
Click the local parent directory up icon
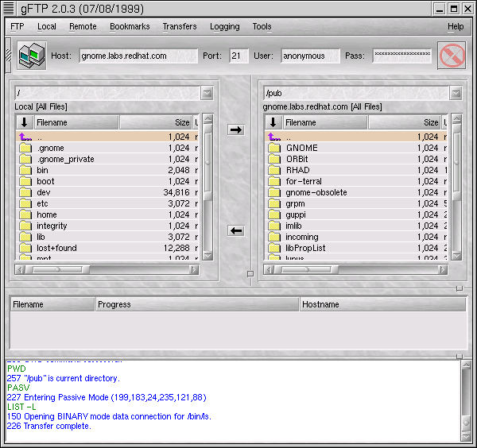pyautogui.click(x=25, y=137)
